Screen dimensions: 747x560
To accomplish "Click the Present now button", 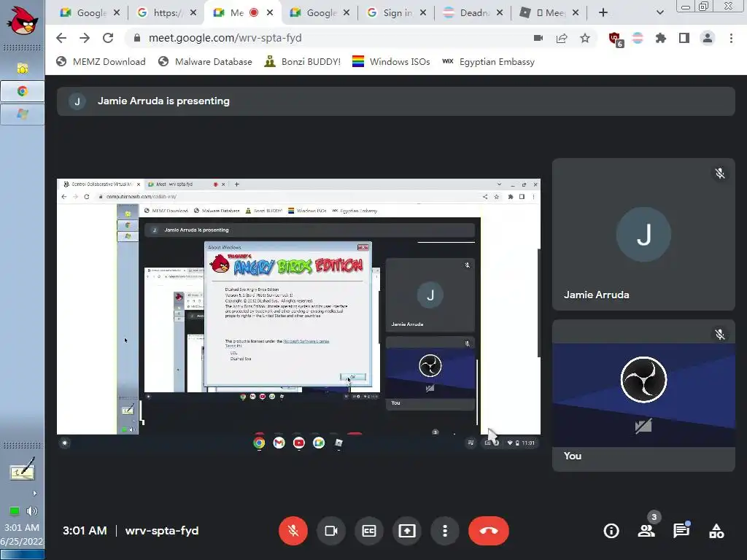I will tap(407, 531).
